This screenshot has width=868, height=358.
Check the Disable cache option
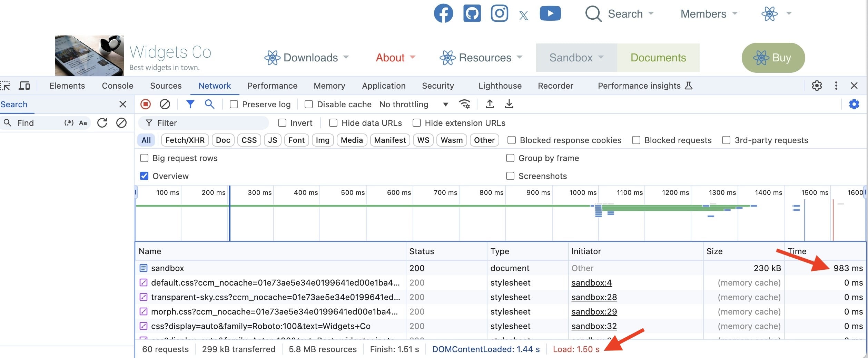309,104
